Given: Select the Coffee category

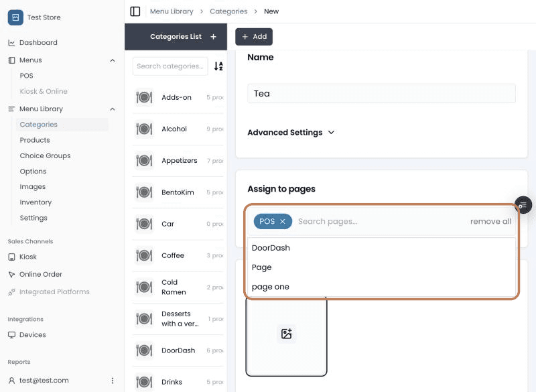Looking at the screenshot, I should (x=178, y=255).
